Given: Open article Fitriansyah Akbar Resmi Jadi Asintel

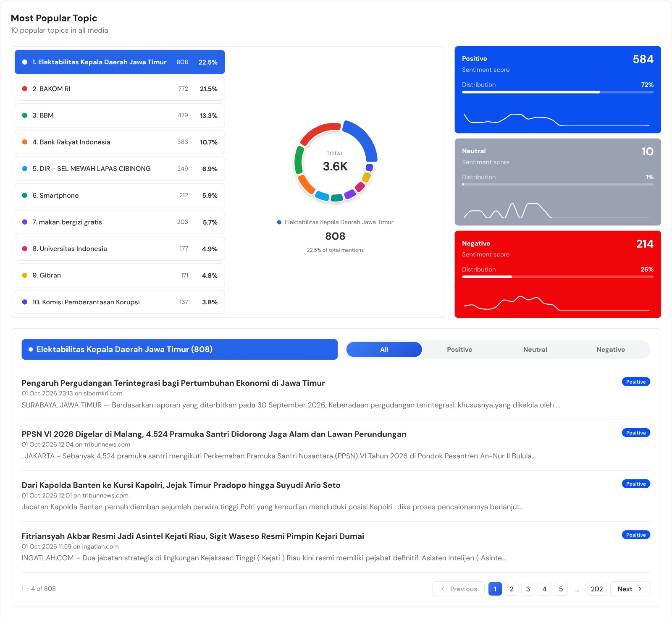Looking at the screenshot, I should tap(193, 536).
